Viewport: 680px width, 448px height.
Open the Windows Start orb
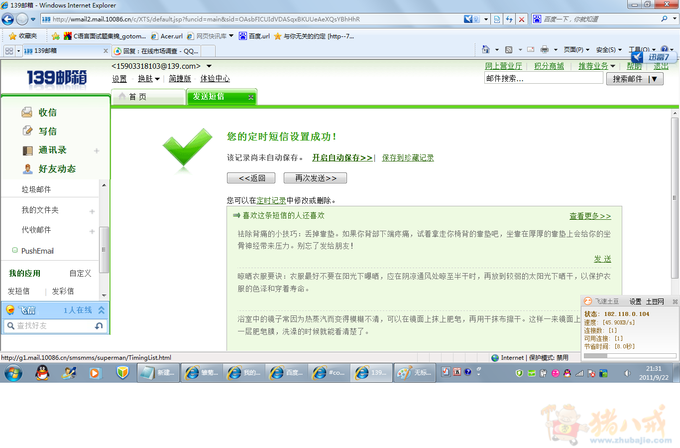13,373
